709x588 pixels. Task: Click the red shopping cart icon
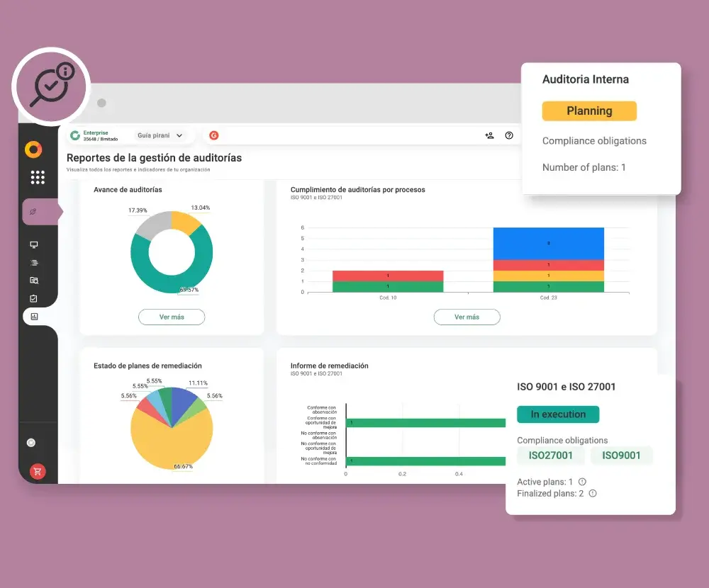point(38,471)
